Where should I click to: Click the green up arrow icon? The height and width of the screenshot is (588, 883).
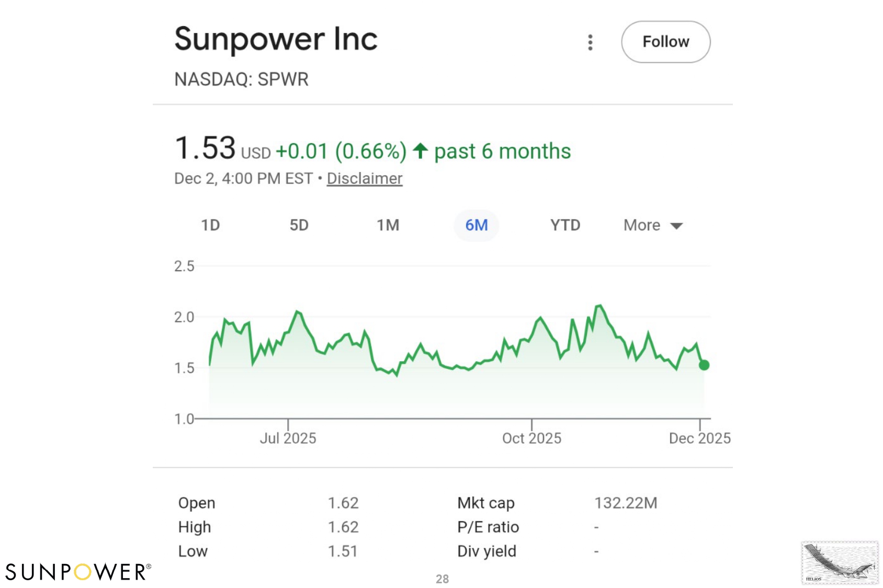coord(420,151)
